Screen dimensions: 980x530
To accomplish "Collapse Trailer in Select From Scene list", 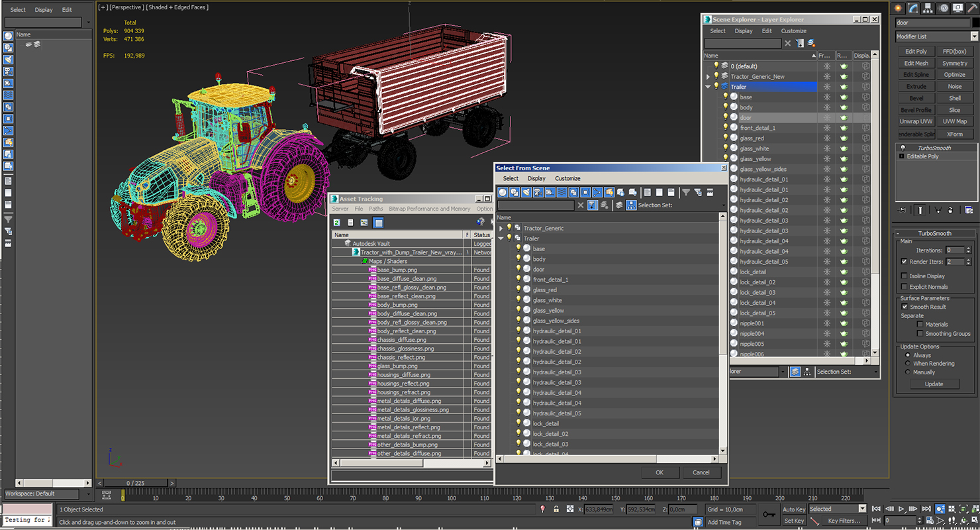I will pos(501,238).
